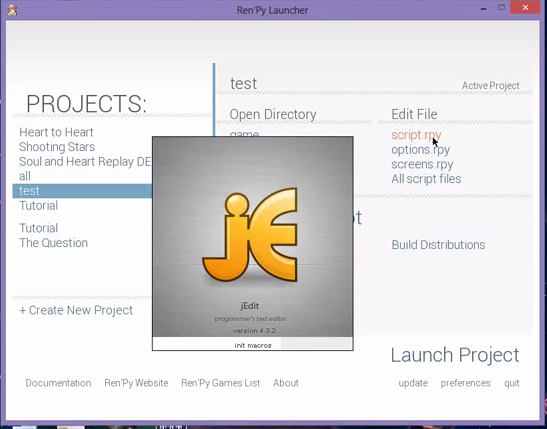Open The Question project

pos(53,243)
